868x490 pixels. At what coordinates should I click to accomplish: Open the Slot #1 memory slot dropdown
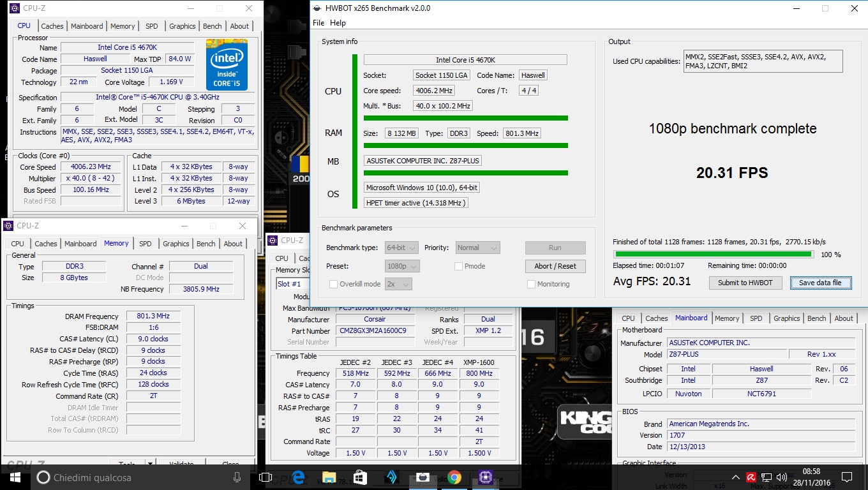point(293,284)
